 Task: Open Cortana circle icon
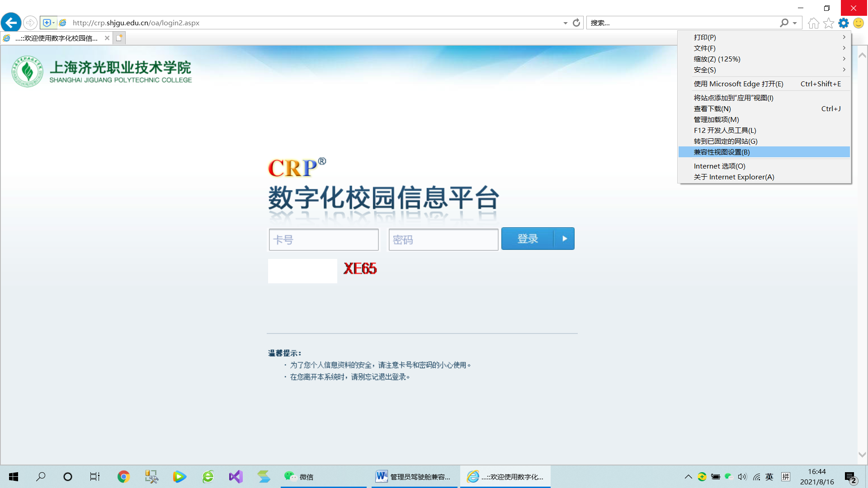tap(68, 477)
